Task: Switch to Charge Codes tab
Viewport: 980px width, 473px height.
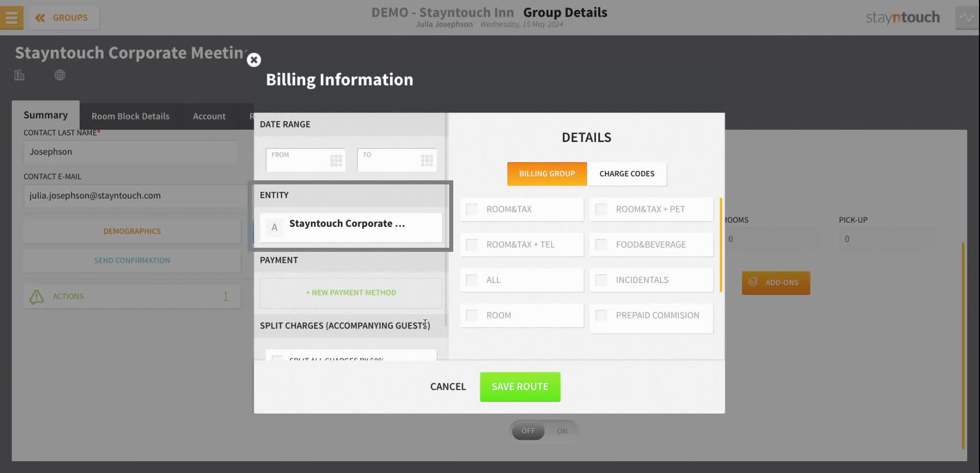Action: tap(627, 174)
